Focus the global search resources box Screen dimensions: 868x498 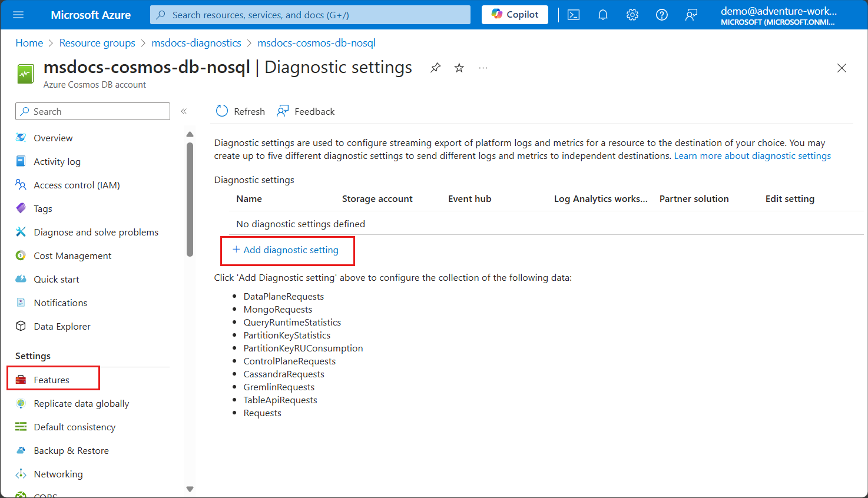tap(310, 15)
